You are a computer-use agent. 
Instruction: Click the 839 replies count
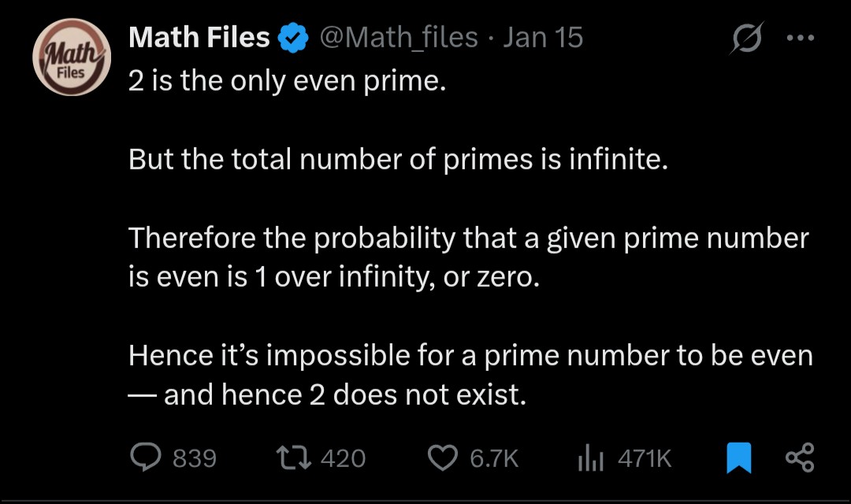(x=194, y=458)
